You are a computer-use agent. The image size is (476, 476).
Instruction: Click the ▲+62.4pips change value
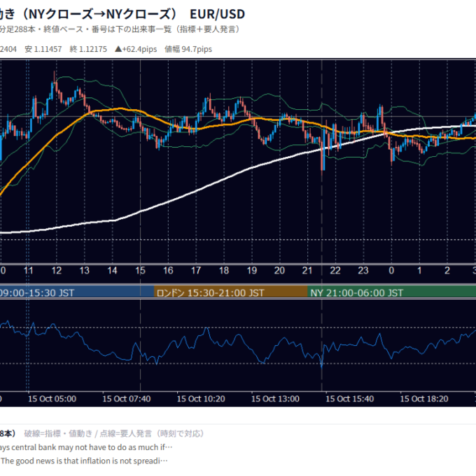point(136,49)
